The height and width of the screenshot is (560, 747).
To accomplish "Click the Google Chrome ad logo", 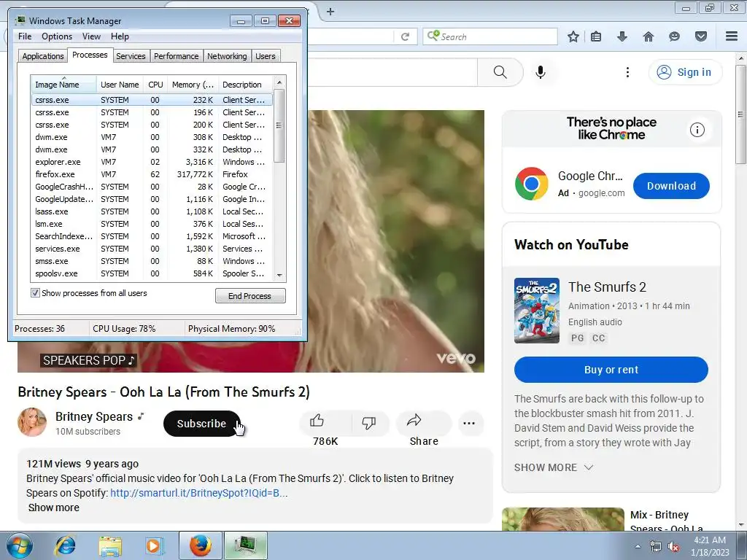I will [532, 184].
